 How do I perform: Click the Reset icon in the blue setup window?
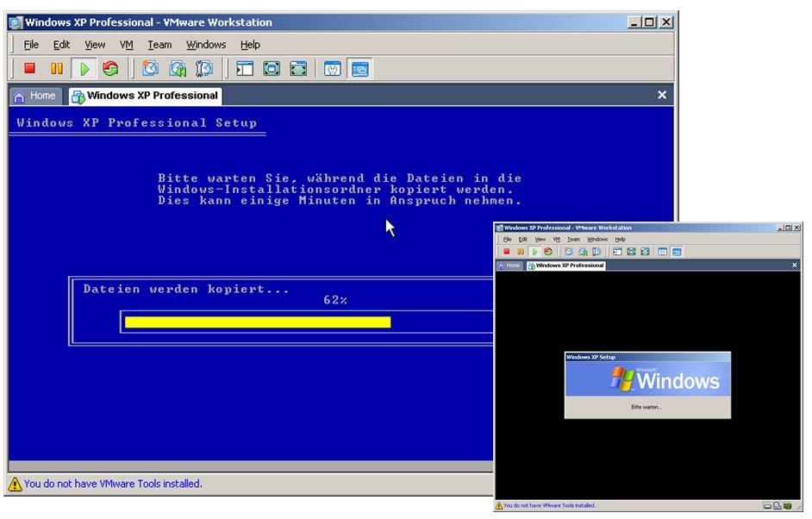[110, 68]
